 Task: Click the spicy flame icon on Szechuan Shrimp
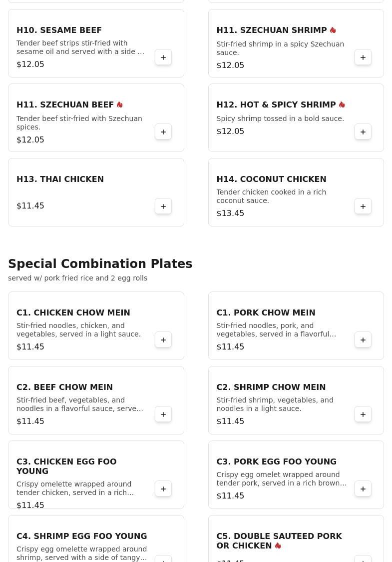(x=333, y=30)
